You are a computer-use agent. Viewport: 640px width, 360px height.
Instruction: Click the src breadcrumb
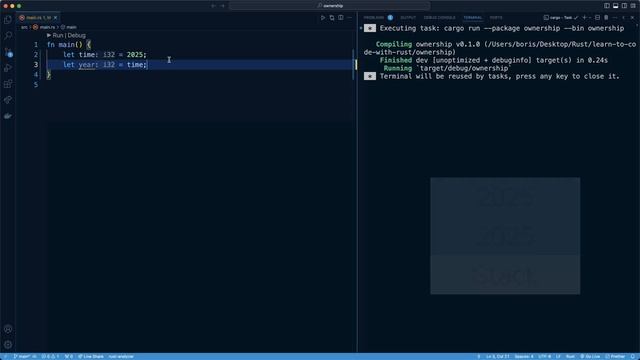(24, 27)
